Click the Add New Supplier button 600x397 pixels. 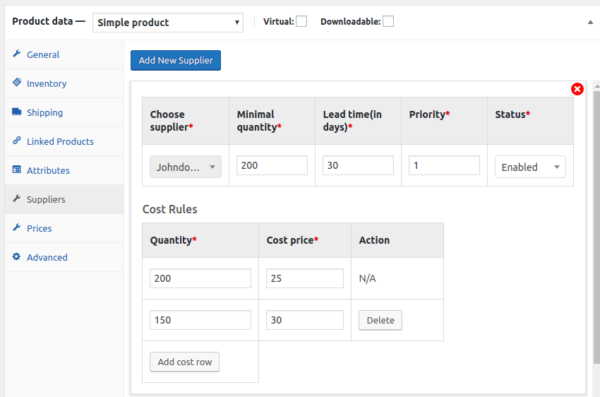tap(176, 60)
